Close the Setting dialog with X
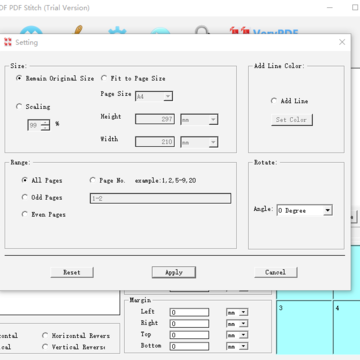 [342, 42]
